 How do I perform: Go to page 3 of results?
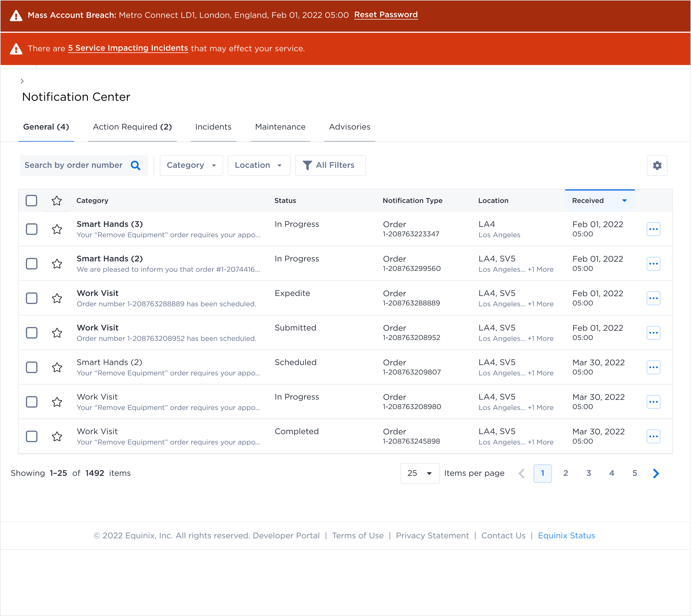[589, 473]
